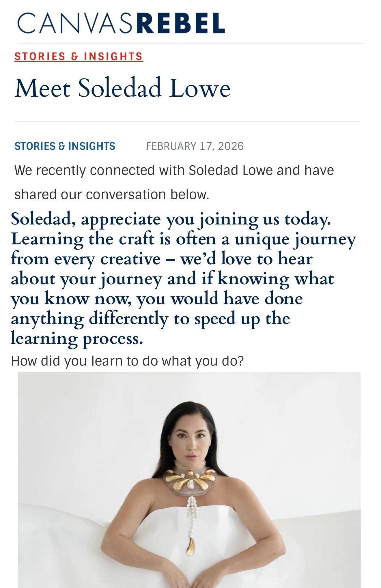Open the red Stories & Insights link
This screenshot has height=588, width=381.
point(79,56)
